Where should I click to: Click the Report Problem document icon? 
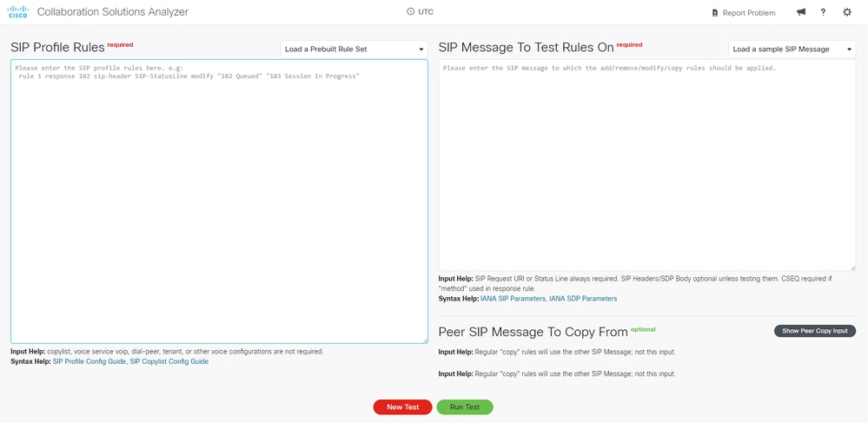[715, 13]
